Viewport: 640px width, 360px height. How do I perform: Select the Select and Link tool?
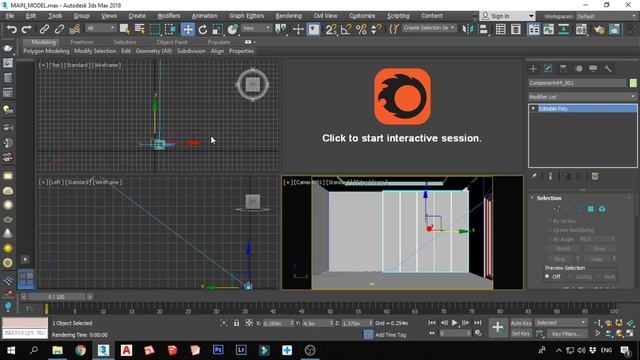pyautogui.click(x=44, y=29)
